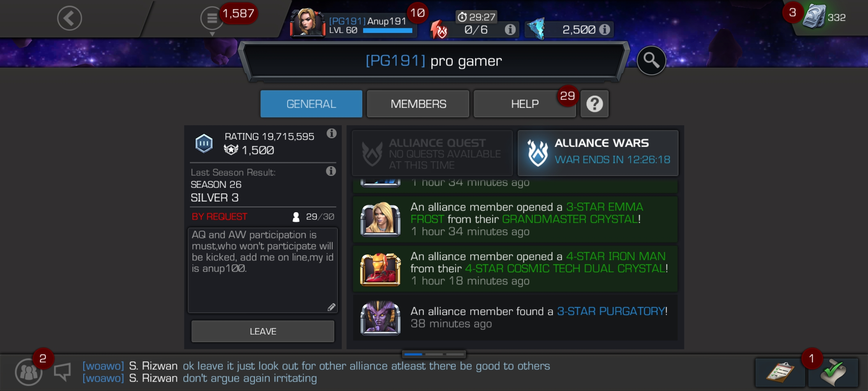Tap the alliance description text box
Screen dimensions: 868x391
[263, 270]
